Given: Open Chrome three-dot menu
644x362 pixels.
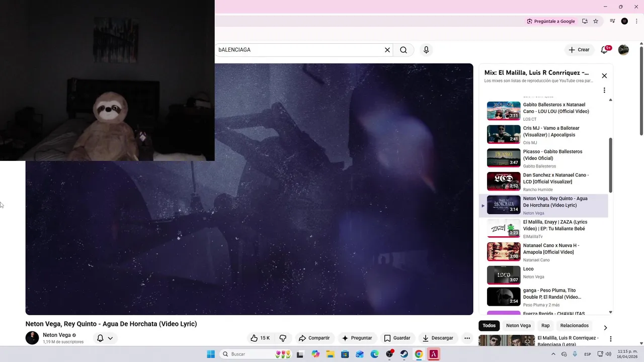Looking at the screenshot, I should [x=636, y=21].
